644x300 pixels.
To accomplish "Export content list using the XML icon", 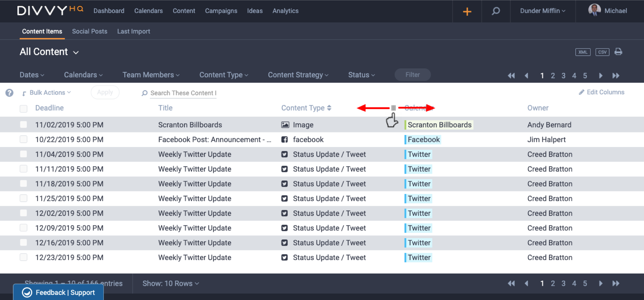I will [583, 52].
